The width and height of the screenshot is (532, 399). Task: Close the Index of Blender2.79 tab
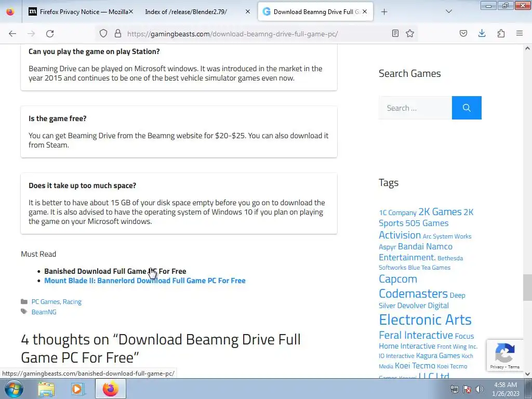[x=248, y=12]
